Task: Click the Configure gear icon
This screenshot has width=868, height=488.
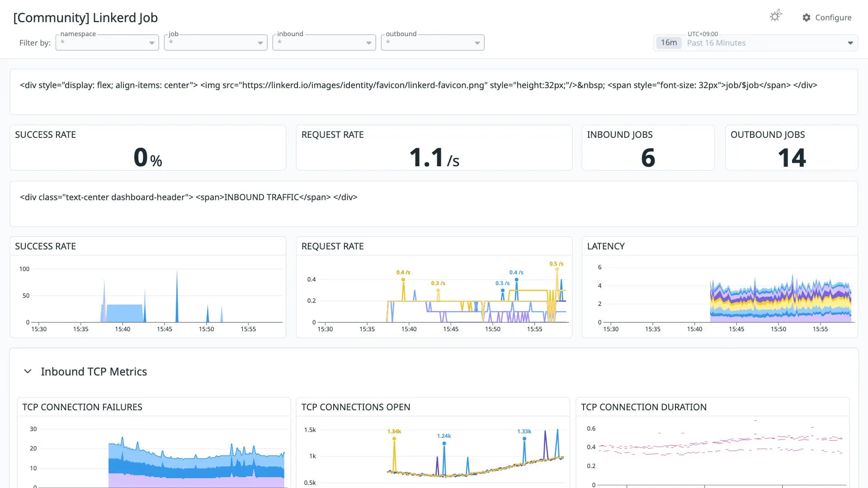Action: click(807, 18)
